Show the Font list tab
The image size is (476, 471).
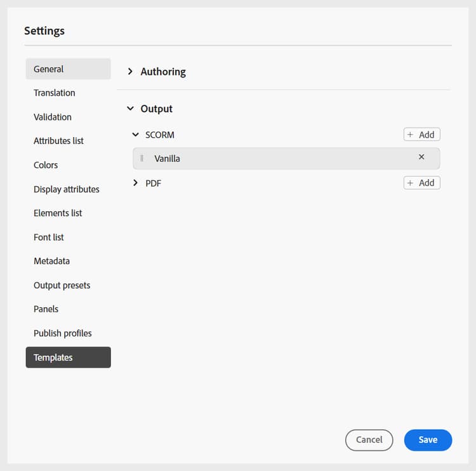pos(49,237)
